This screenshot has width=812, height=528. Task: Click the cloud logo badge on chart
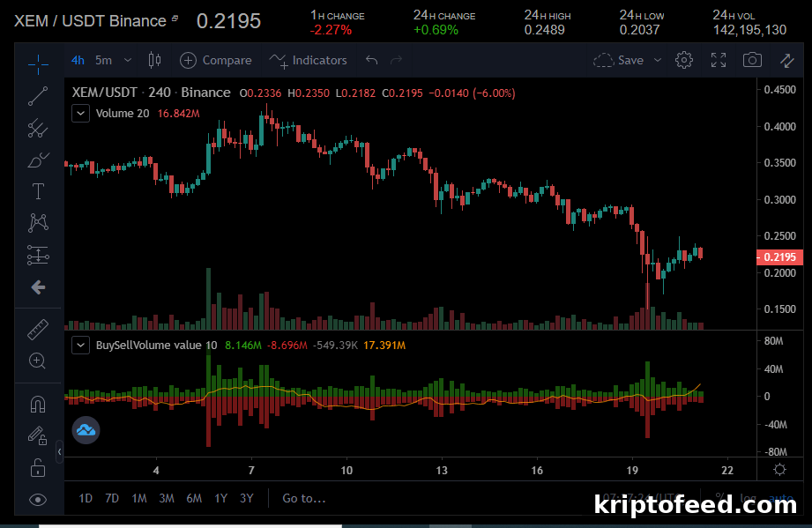[x=86, y=430]
